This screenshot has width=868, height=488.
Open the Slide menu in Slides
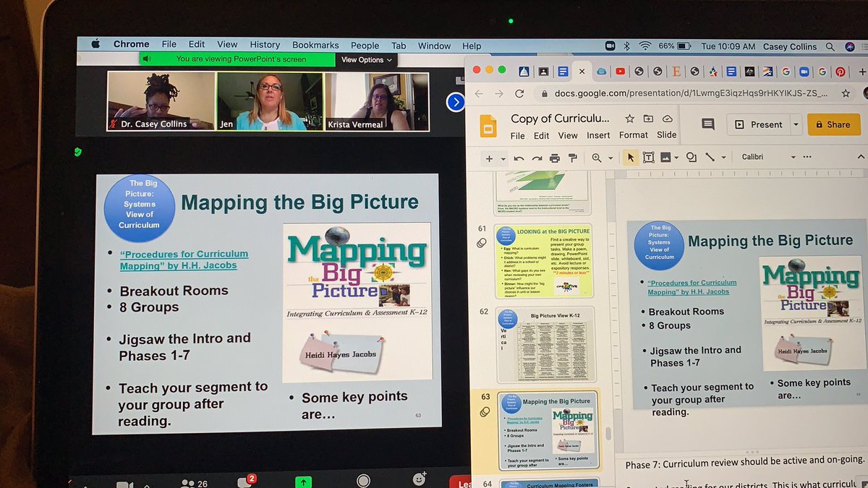tap(667, 134)
